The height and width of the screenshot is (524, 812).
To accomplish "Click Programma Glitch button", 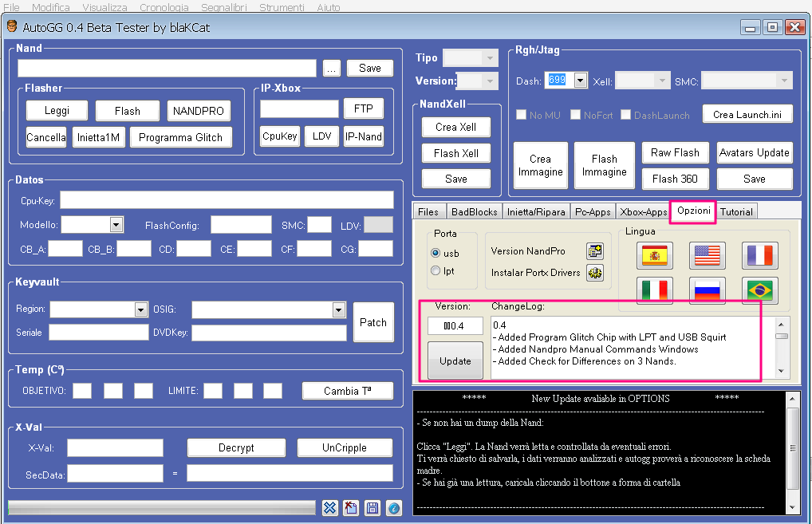I will tap(180, 137).
